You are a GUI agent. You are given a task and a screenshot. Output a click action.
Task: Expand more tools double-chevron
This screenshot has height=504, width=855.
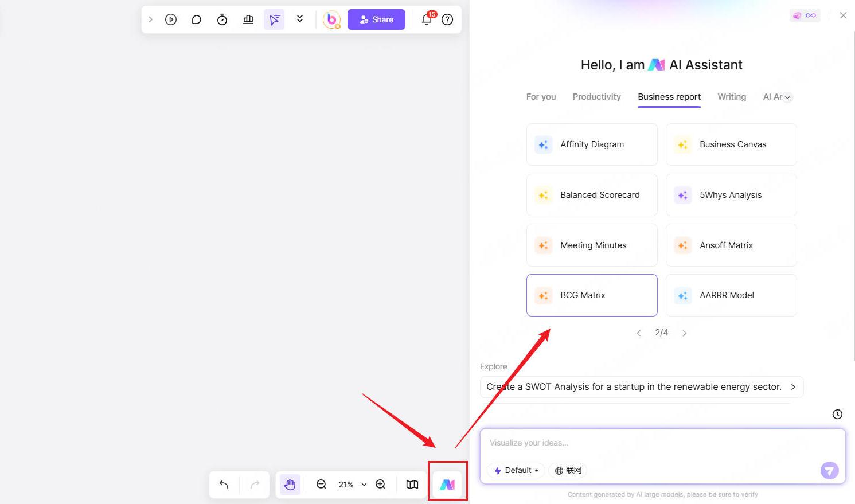coord(300,19)
